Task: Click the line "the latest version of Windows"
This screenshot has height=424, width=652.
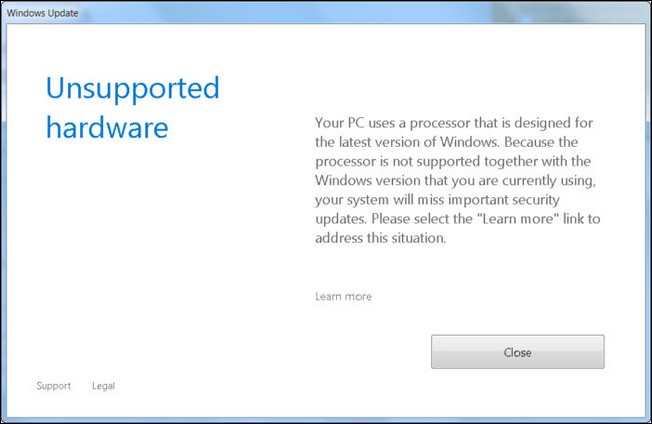Action: [x=447, y=142]
